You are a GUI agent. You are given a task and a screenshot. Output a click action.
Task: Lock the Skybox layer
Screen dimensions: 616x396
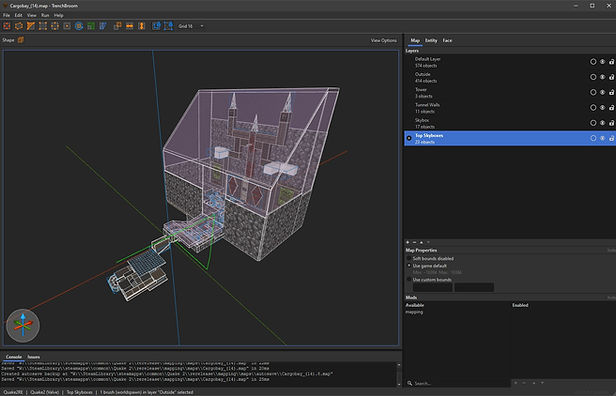coord(612,123)
